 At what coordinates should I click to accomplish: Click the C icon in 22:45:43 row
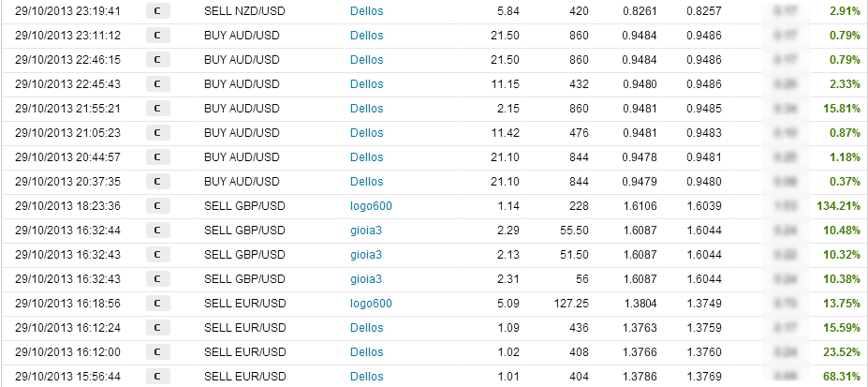tap(157, 84)
